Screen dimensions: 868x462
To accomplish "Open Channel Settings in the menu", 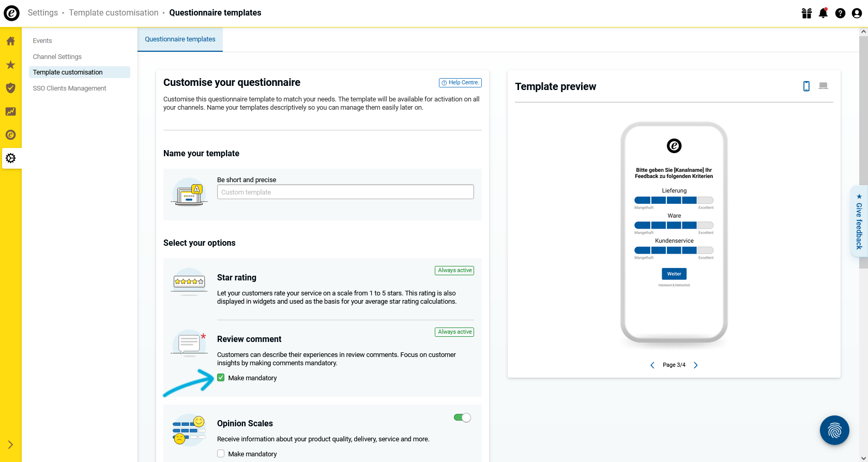I will [x=57, y=57].
